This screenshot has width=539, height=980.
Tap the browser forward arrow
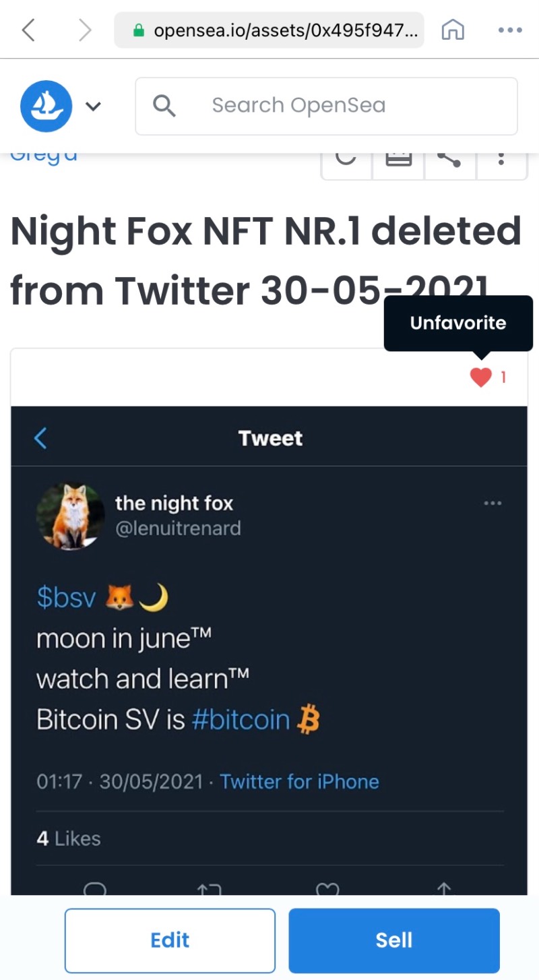point(84,30)
